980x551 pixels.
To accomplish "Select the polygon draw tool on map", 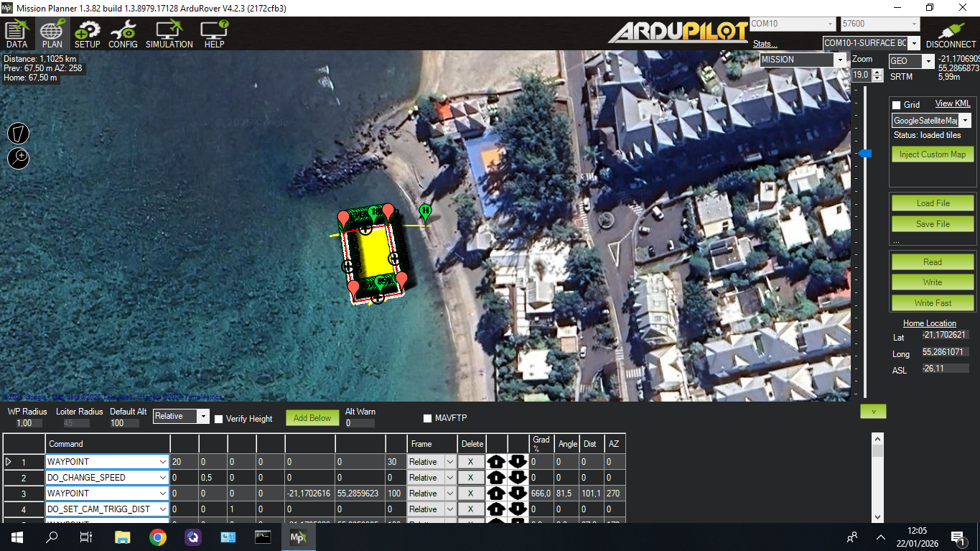I will tap(19, 134).
